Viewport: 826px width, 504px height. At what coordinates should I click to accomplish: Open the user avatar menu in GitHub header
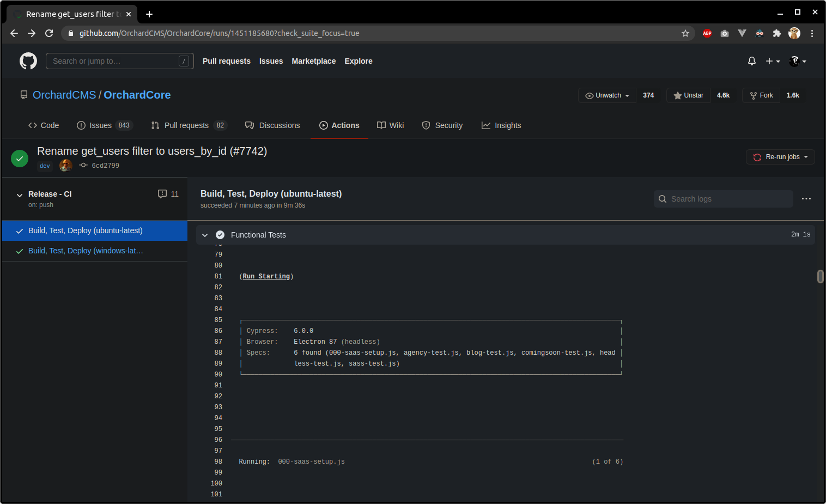798,61
